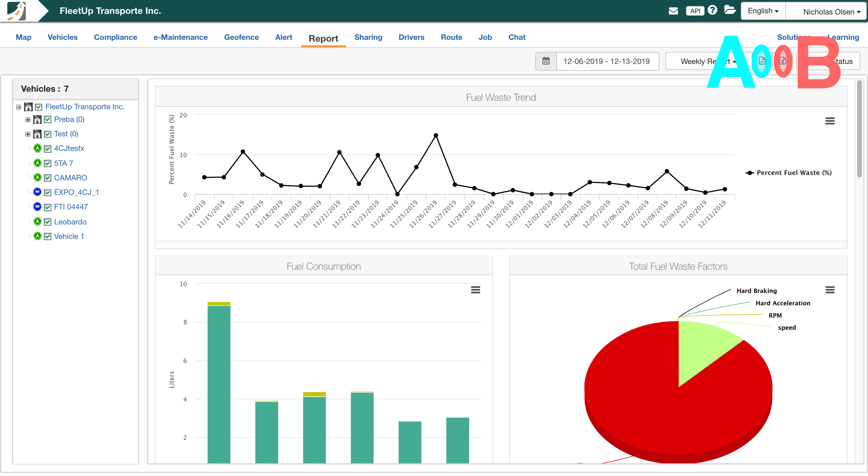
Task: Open the e-Maintenance tab
Action: click(x=181, y=37)
